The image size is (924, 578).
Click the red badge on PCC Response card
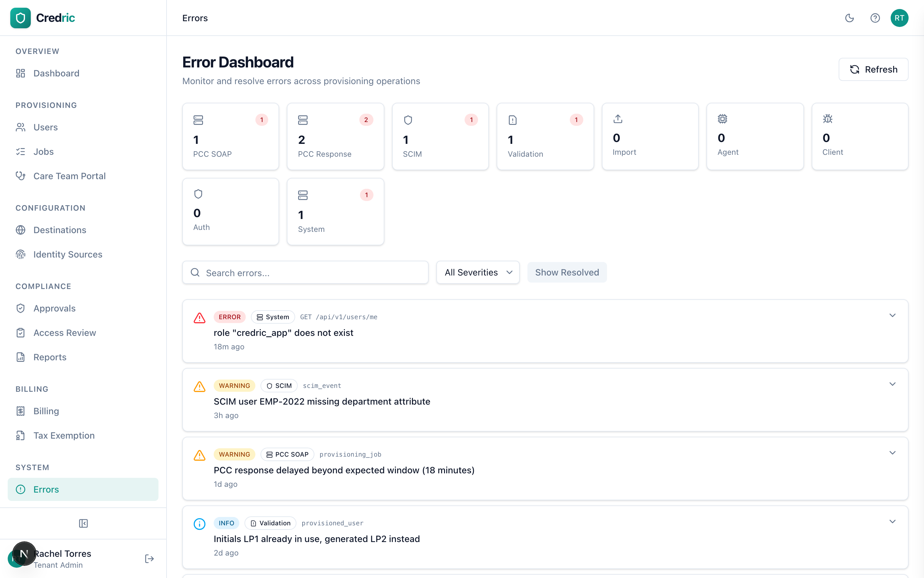366,120
